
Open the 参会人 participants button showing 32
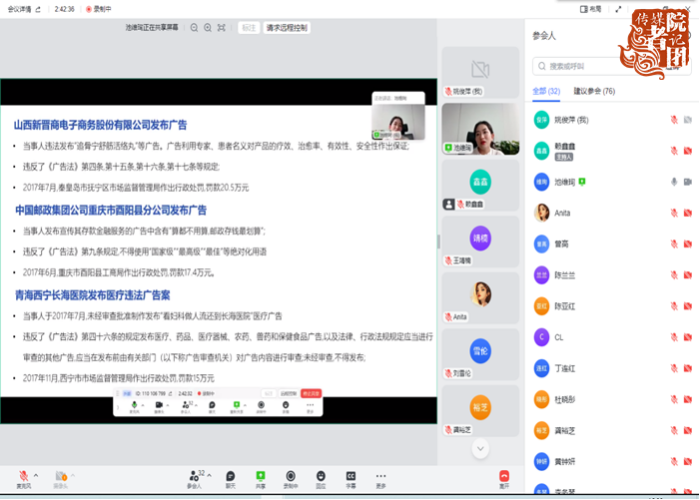(195, 477)
